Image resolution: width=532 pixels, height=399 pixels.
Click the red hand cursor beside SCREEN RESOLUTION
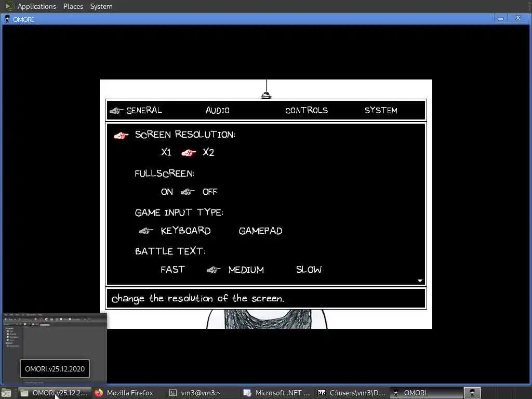[121, 136]
